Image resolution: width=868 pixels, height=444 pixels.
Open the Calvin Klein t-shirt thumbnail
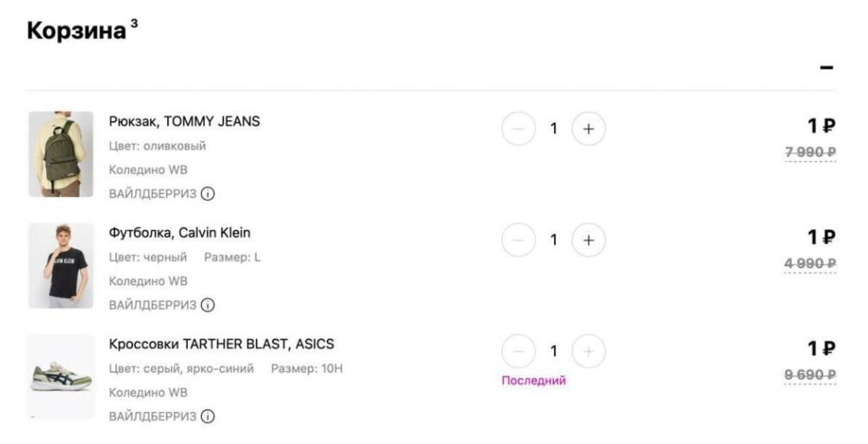coord(61,265)
